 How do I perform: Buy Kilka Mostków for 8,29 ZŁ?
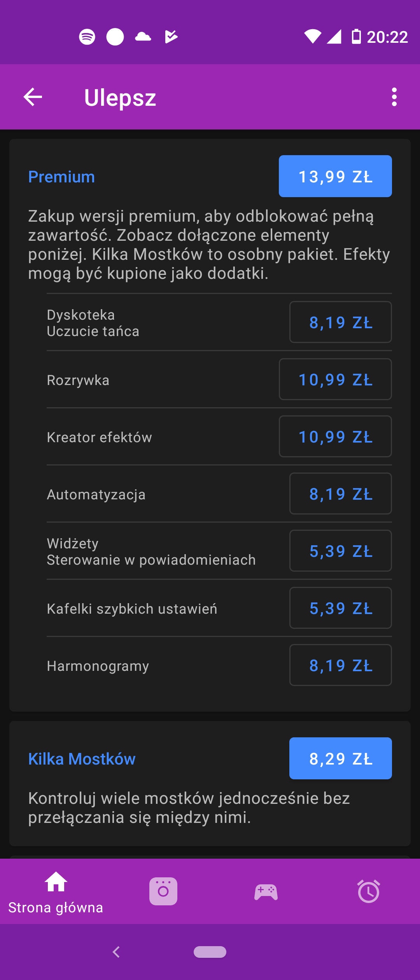click(x=340, y=758)
